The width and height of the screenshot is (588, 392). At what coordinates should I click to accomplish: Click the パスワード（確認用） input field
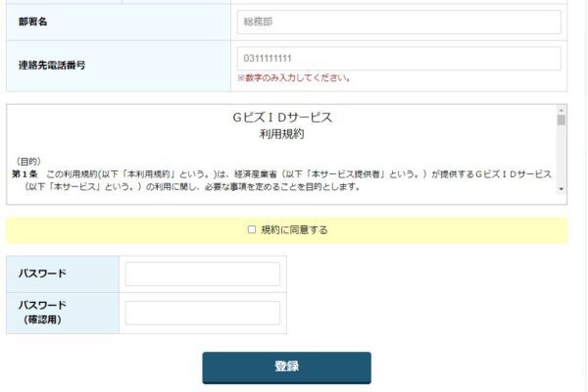click(203, 313)
